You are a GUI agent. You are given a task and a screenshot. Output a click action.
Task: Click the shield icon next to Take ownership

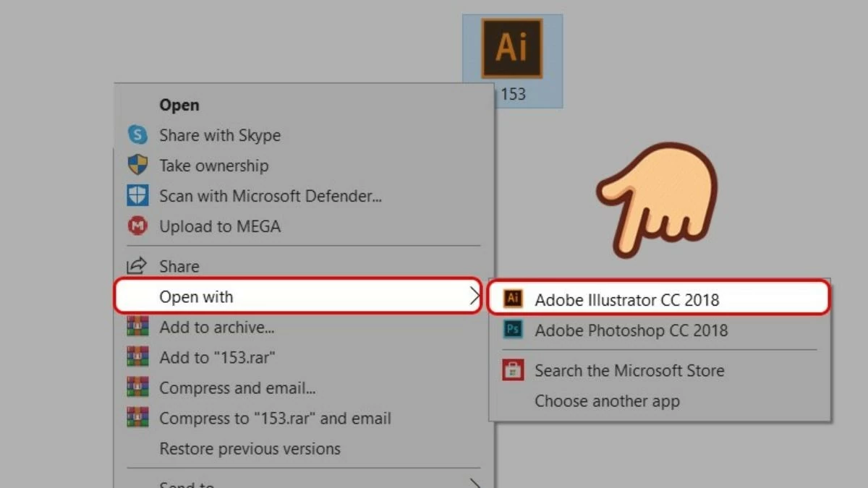tap(137, 166)
